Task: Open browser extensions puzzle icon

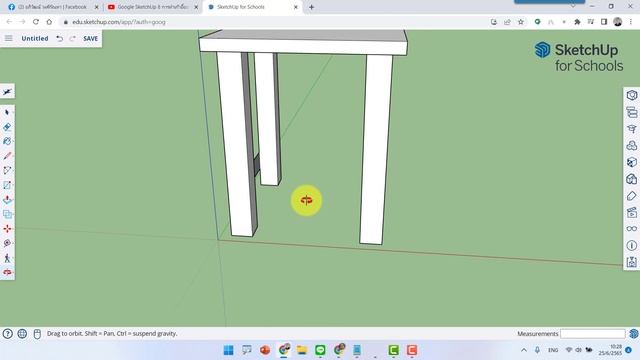Action: pos(577,22)
